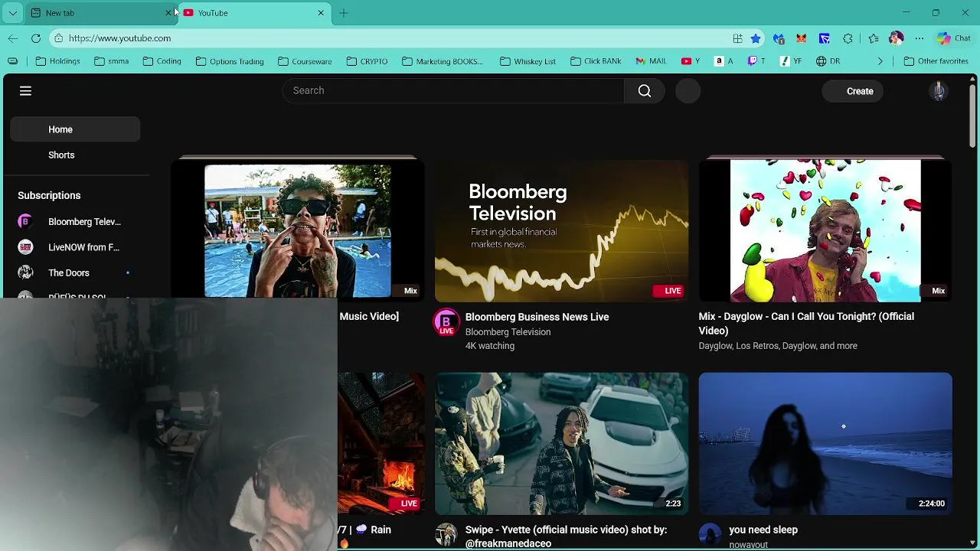Open the apps grid icon in address bar
This screenshot has height=551, width=980.
[x=737, y=38]
